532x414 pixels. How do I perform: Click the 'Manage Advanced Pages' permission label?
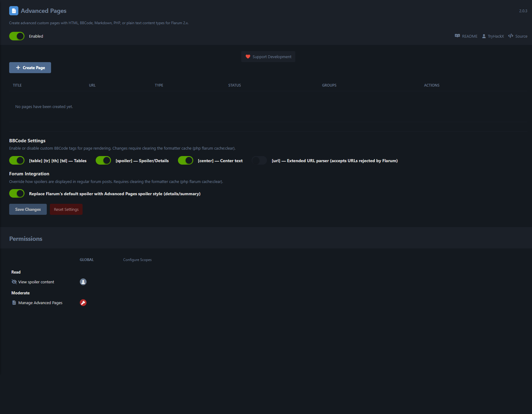coord(40,303)
